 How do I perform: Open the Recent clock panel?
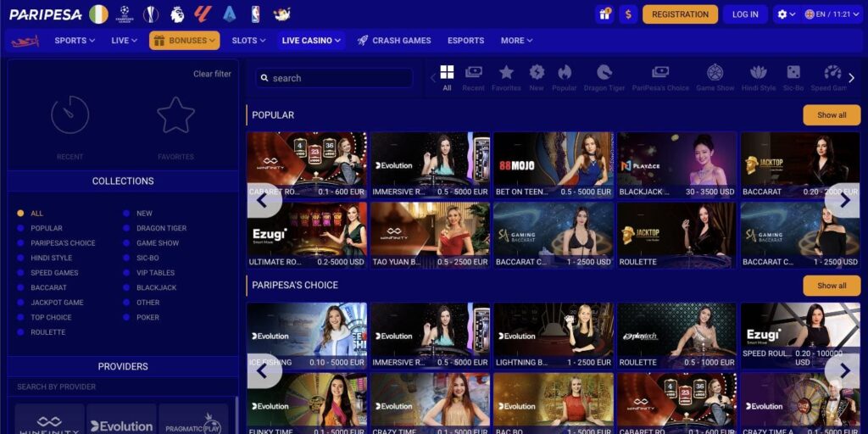coord(70,128)
